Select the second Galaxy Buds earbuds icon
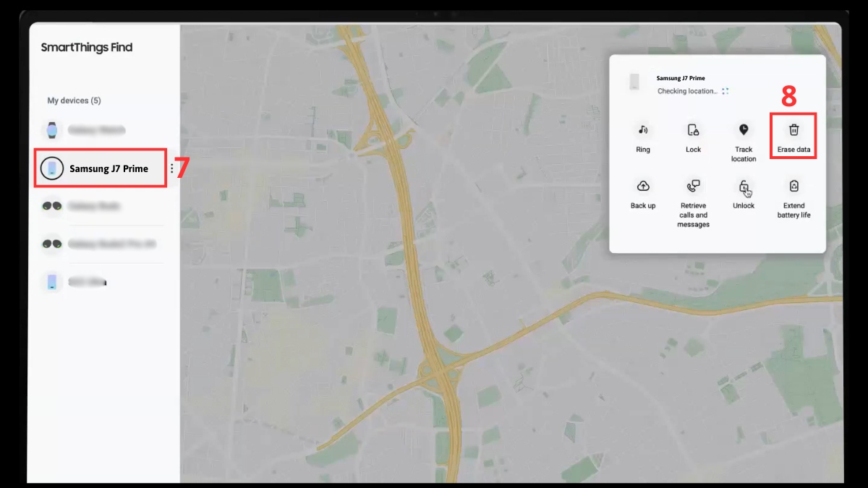This screenshot has width=868, height=488. click(51, 244)
